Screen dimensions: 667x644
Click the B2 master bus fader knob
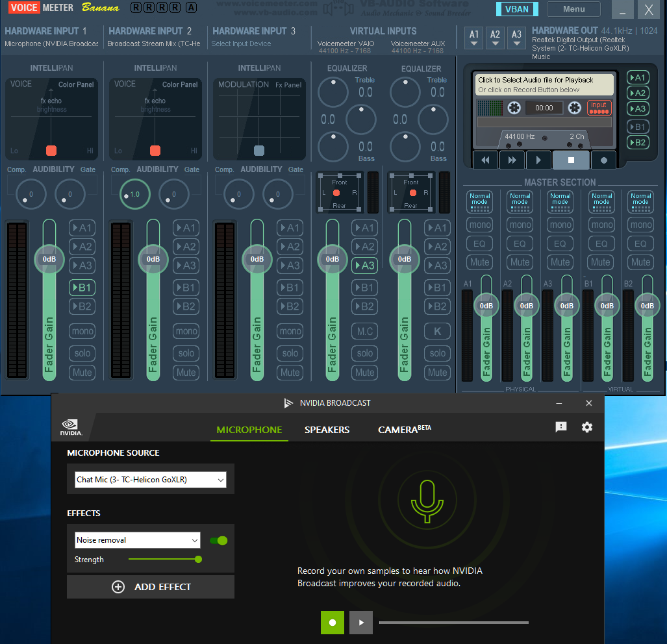pos(647,306)
